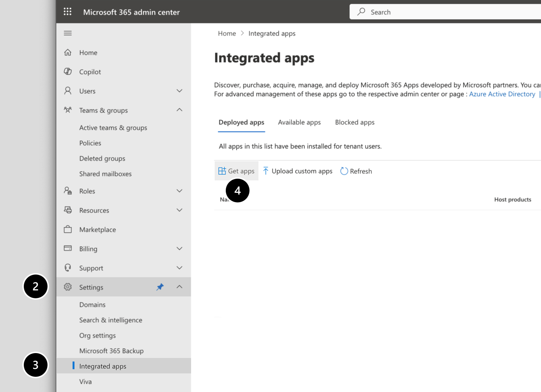Follow the Azure Active Directory link

tap(502, 94)
